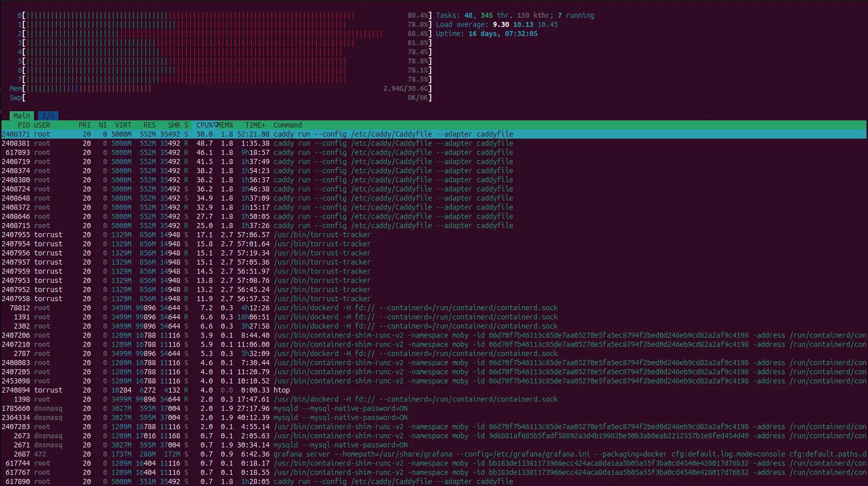
Task: Select the highlighted caddy process 2408371
Action: 434,134
